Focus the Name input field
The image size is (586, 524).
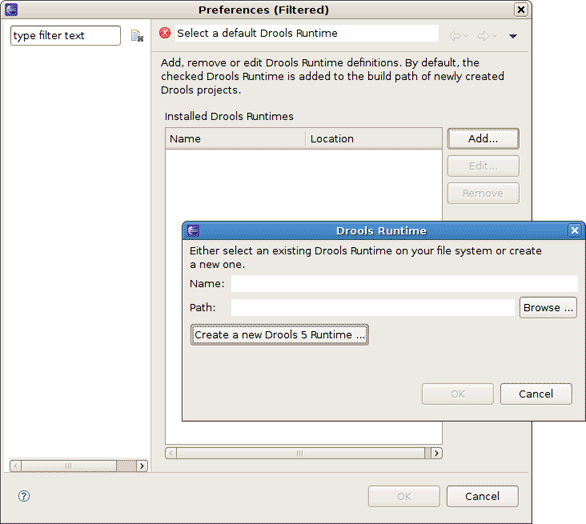pos(404,284)
